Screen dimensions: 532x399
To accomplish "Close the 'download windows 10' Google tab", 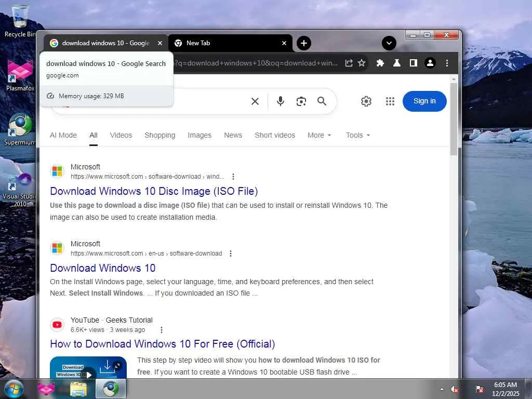I will coord(160,43).
